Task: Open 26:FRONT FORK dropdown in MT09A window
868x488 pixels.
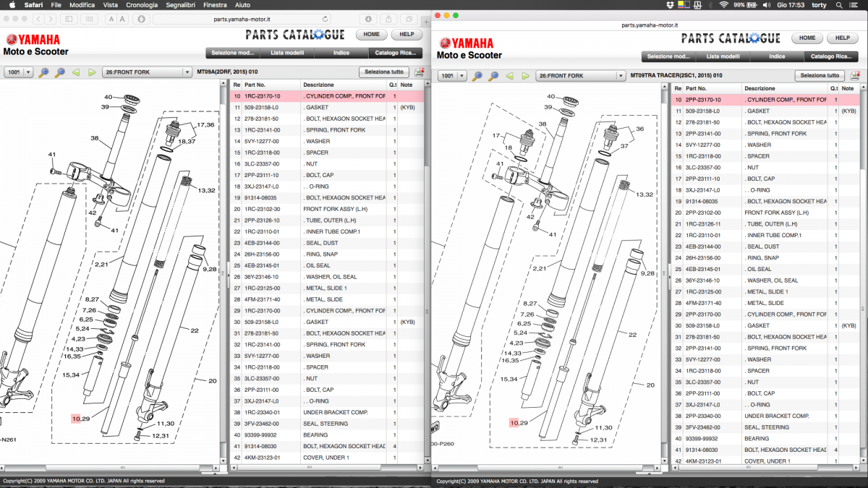Action: tap(147, 72)
